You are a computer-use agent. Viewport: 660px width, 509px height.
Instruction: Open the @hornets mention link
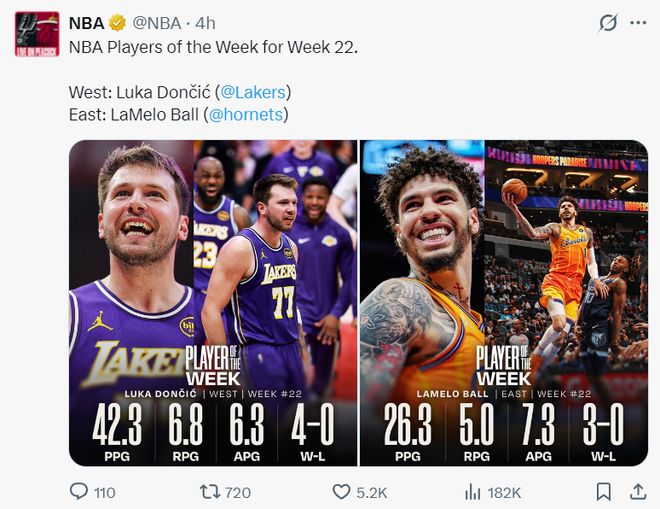click(x=246, y=115)
